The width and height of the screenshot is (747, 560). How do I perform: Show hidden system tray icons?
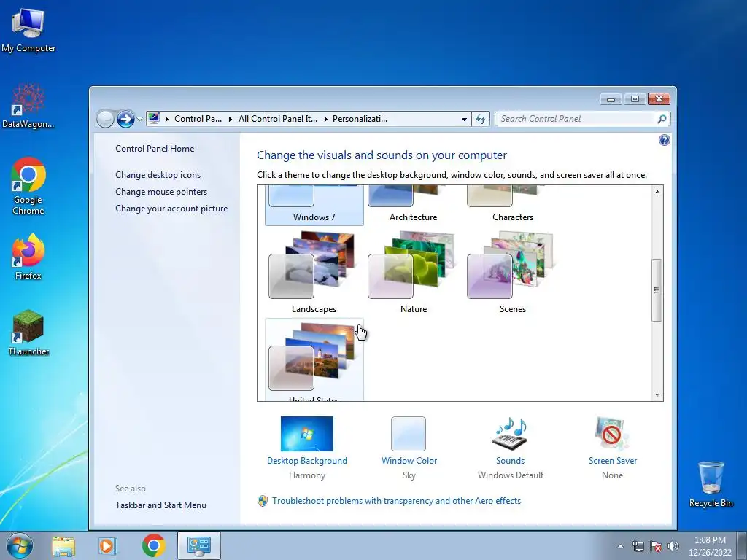pos(620,546)
